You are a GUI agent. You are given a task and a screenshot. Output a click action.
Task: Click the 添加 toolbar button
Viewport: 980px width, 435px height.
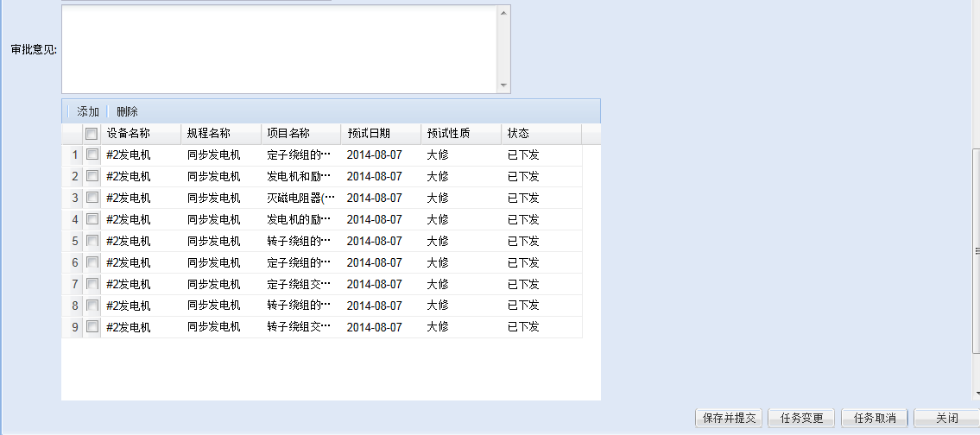88,111
